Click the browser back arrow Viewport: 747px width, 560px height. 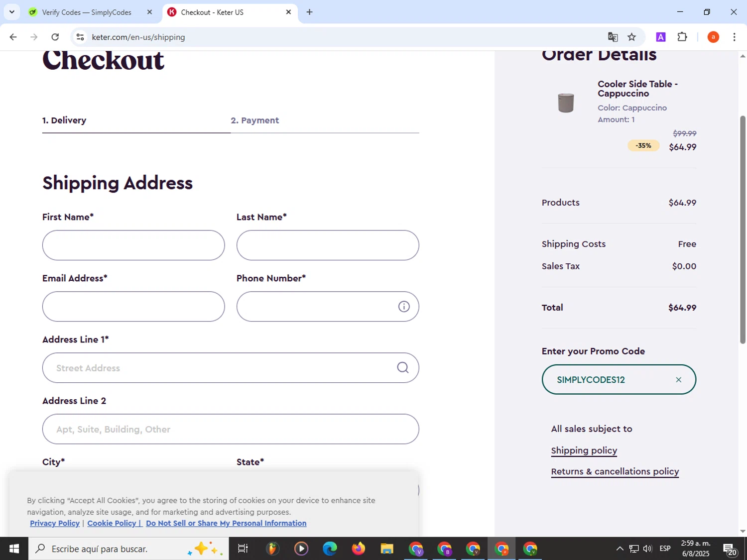(13, 37)
